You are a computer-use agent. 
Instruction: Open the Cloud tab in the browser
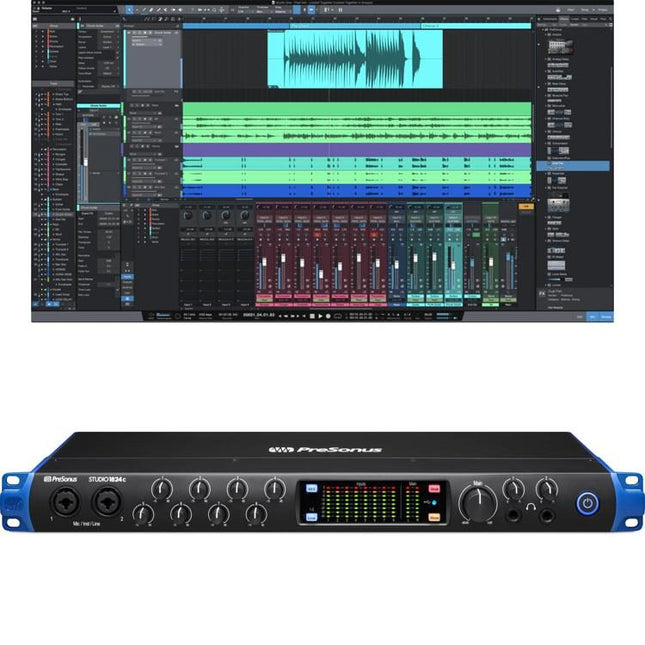[x=594, y=19]
